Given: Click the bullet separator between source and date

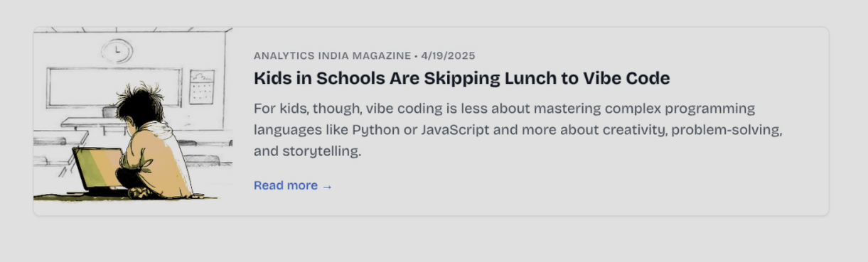Looking at the screenshot, I should coord(416,55).
